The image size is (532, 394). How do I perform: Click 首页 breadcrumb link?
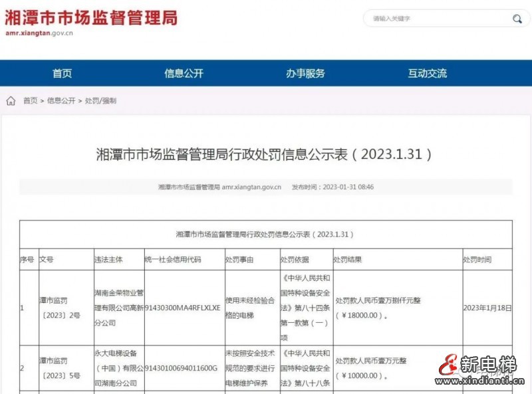pos(30,101)
